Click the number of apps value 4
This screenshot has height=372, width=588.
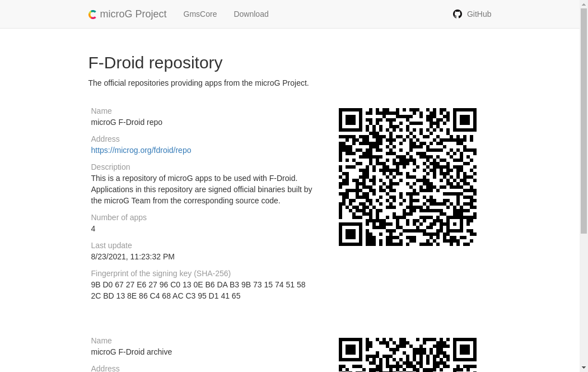[94, 229]
